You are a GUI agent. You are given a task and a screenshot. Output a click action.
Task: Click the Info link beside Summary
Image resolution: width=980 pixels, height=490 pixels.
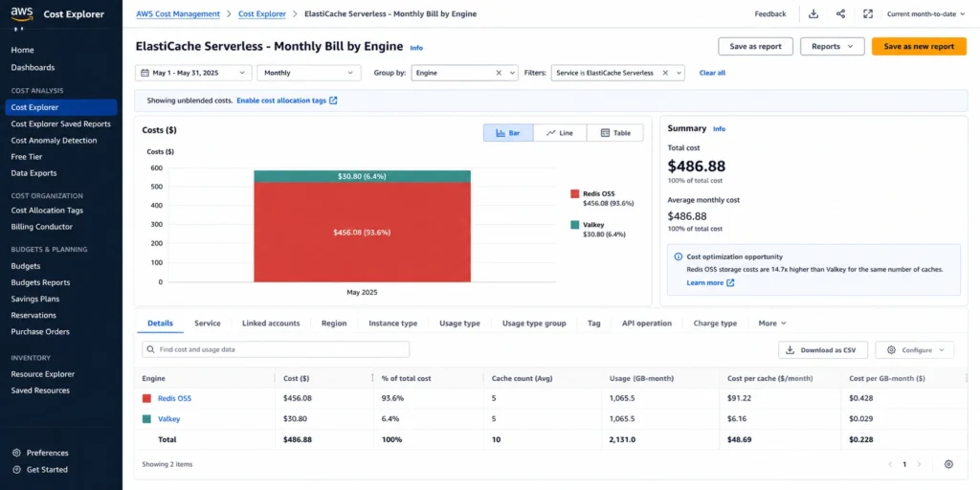pyautogui.click(x=720, y=129)
